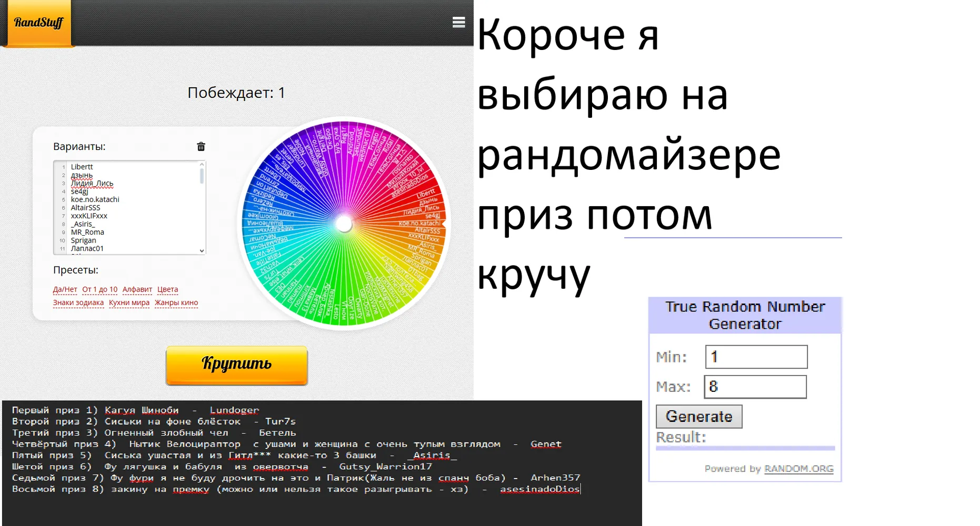The height and width of the screenshot is (526, 980).
Task: Click the 'Sprigan' line in variants
Action: 84,240
